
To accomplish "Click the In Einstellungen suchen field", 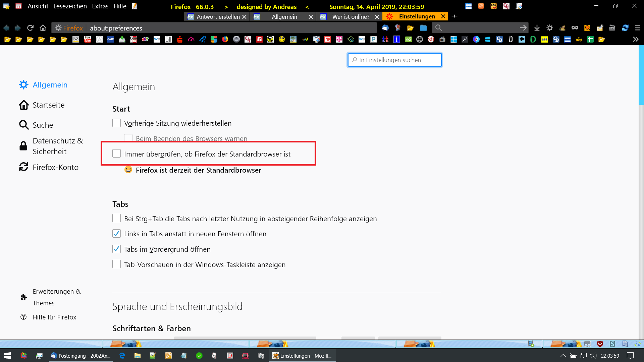I will pos(394,60).
